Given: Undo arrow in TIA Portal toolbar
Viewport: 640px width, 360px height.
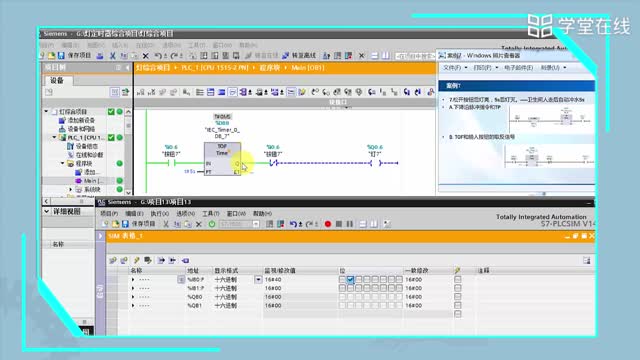Looking at the screenshot, I should pyautogui.click(x=158, y=56).
